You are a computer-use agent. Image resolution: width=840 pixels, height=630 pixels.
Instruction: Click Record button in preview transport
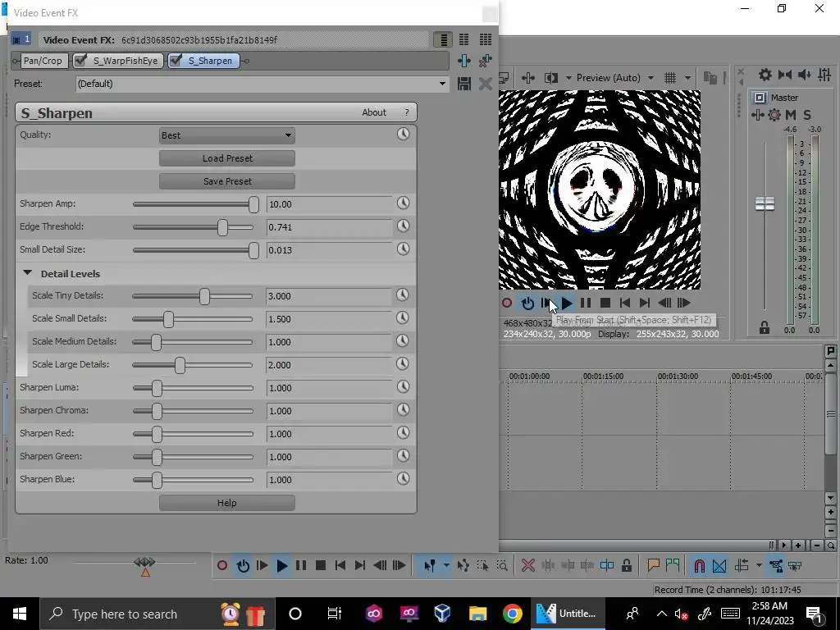click(507, 304)
